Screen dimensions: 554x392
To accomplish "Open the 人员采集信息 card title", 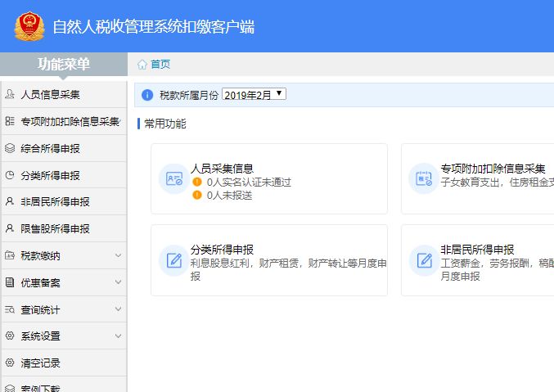I will click(222, 169).
